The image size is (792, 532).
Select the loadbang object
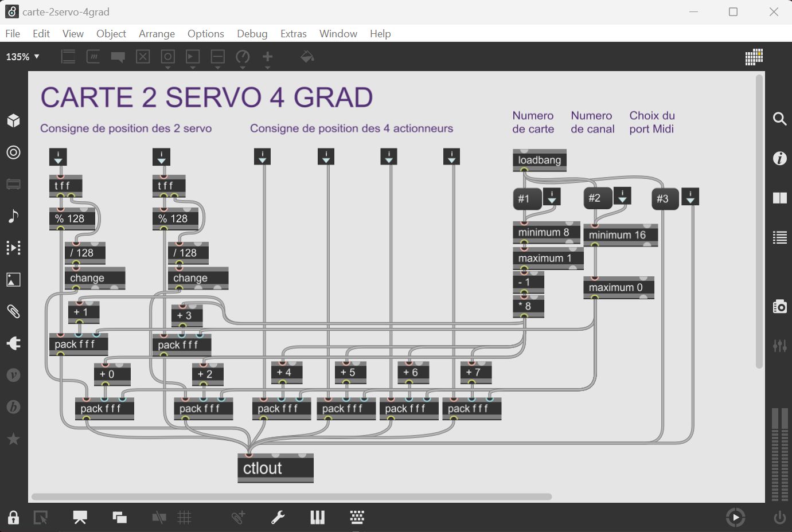pyautogui.click(x=540, y=160)
